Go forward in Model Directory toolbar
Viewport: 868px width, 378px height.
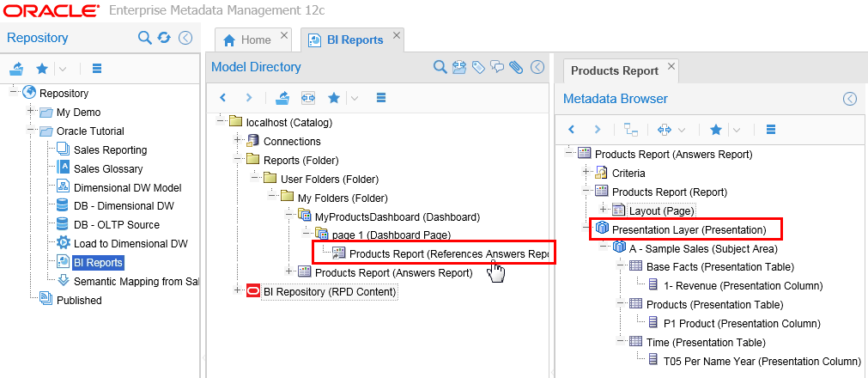[x=249, y=98]
